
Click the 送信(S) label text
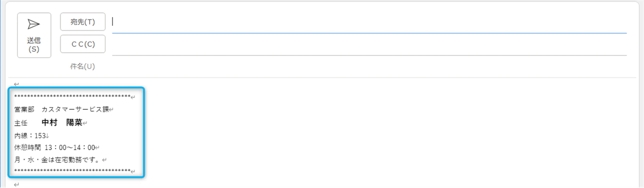coord(34,45)
